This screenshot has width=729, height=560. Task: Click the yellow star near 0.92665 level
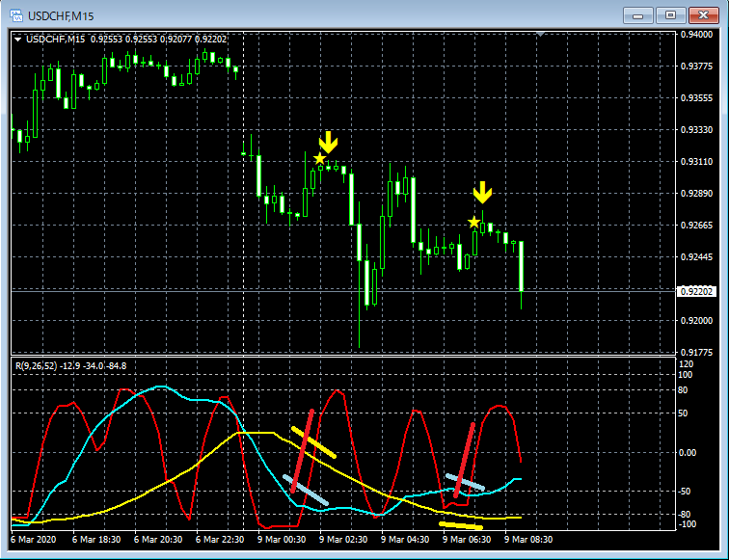(x=473, y=222)
